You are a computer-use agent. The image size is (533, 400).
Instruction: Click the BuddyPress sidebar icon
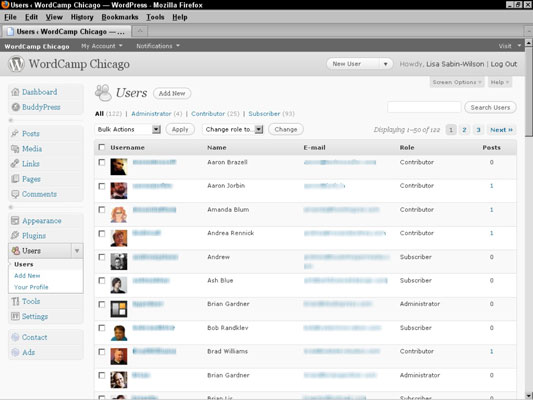coord(15,107)
